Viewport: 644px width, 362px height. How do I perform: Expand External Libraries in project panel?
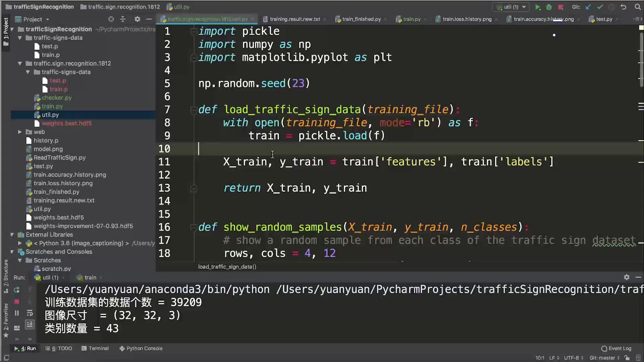coord(12,234)
